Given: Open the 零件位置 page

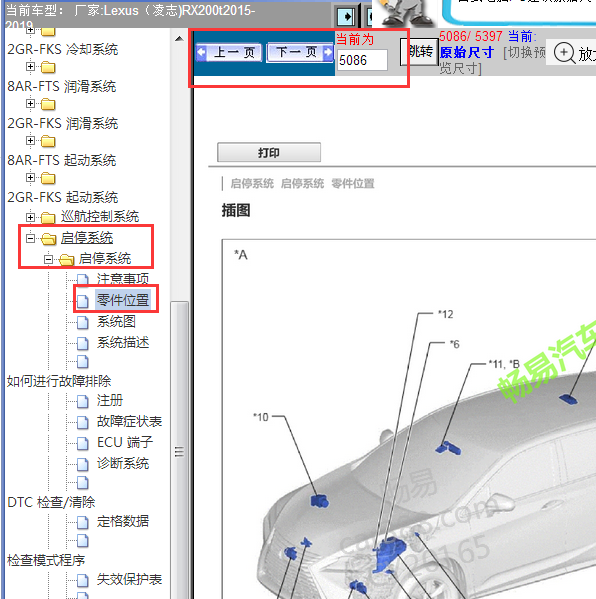Looking at the screenshot, I should pyautogui.click(x=123, y=300).
